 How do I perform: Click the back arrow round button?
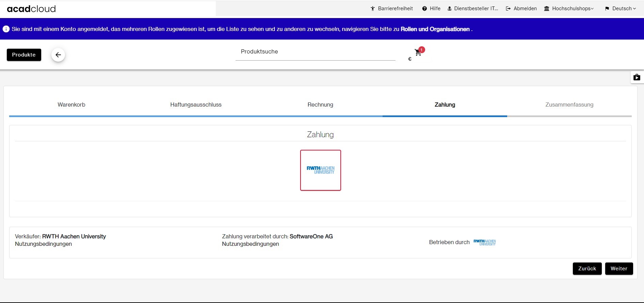[x=58, y=55]
